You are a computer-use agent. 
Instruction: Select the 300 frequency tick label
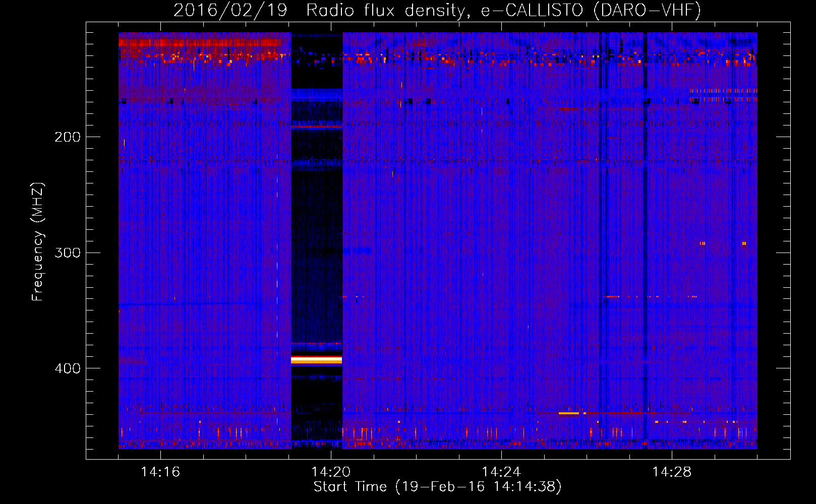(68, 253)
